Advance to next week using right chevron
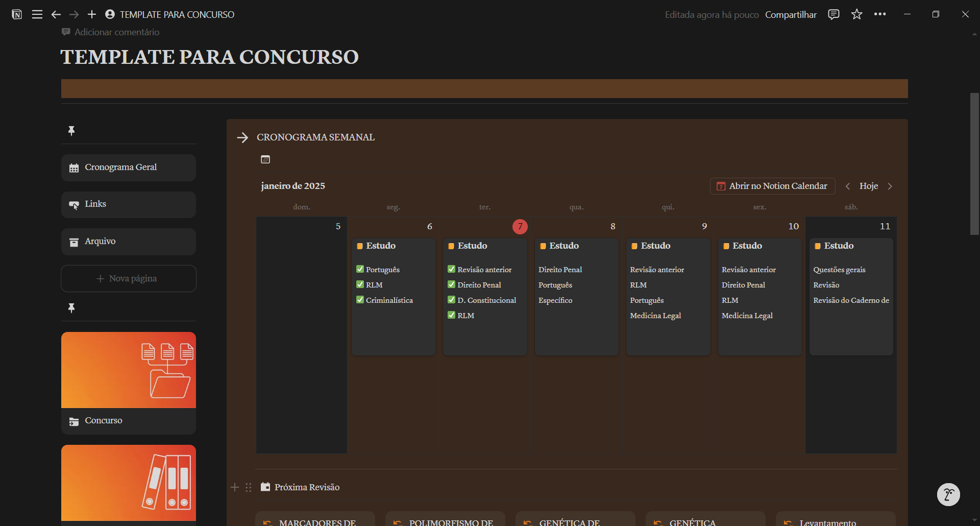Viewport: 980px width, 526px height. (890, 186)
